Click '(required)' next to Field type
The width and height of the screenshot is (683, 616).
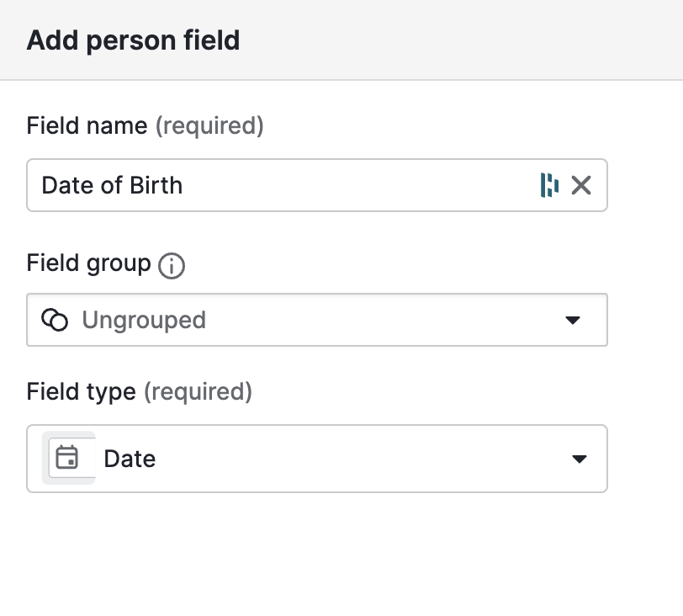click(x=198, y=391)
